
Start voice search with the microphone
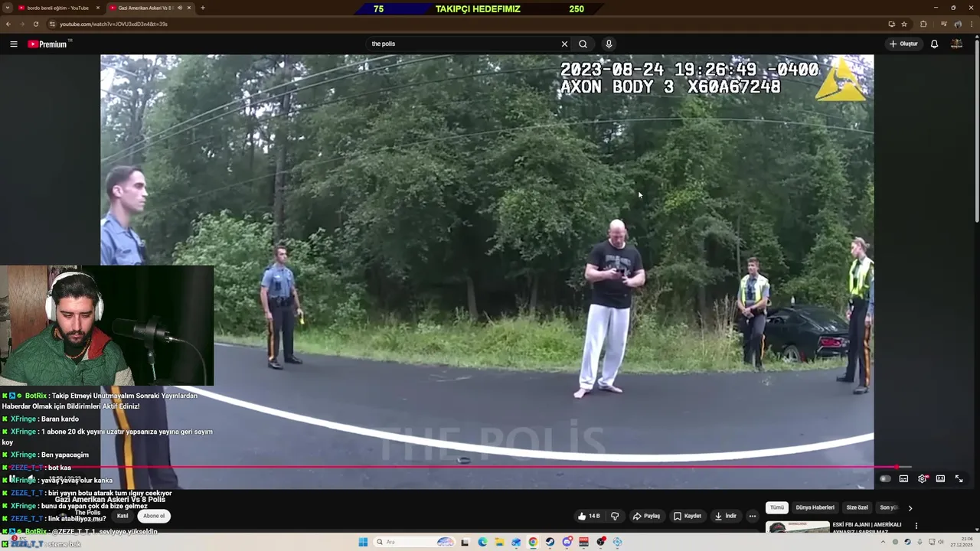[609, 44]
